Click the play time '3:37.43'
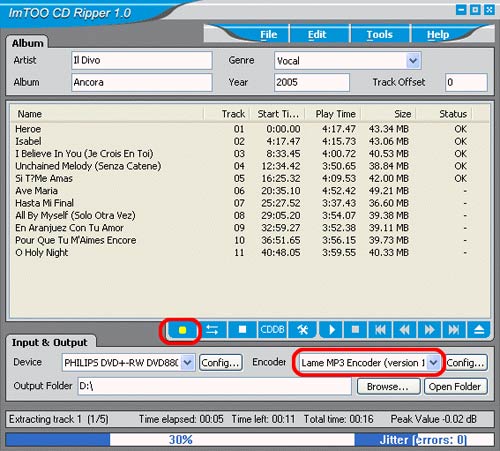Screen dimensions: 500x451 coord(339,203)
